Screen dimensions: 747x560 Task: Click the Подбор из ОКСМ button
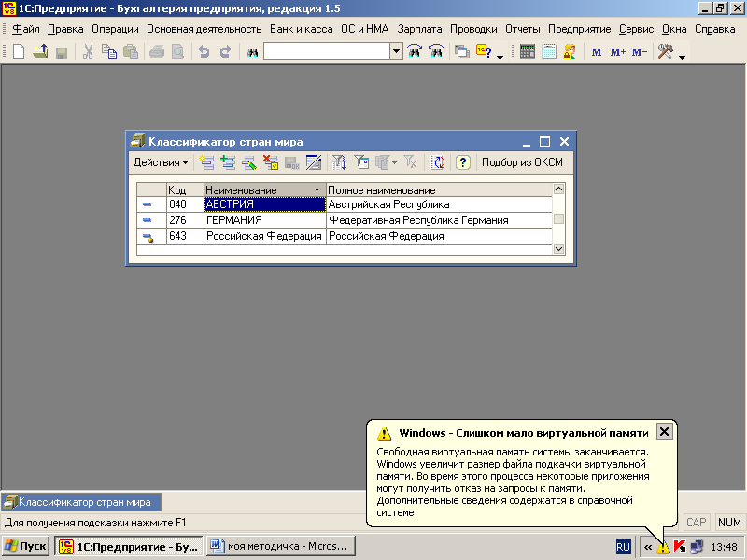click(x=522, y=162)
